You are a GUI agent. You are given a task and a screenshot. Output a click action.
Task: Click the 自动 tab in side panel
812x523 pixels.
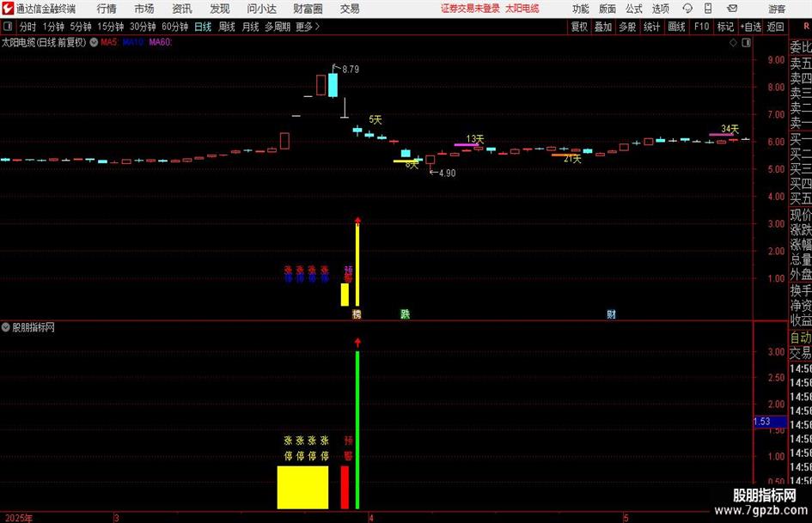coord(801,338)
